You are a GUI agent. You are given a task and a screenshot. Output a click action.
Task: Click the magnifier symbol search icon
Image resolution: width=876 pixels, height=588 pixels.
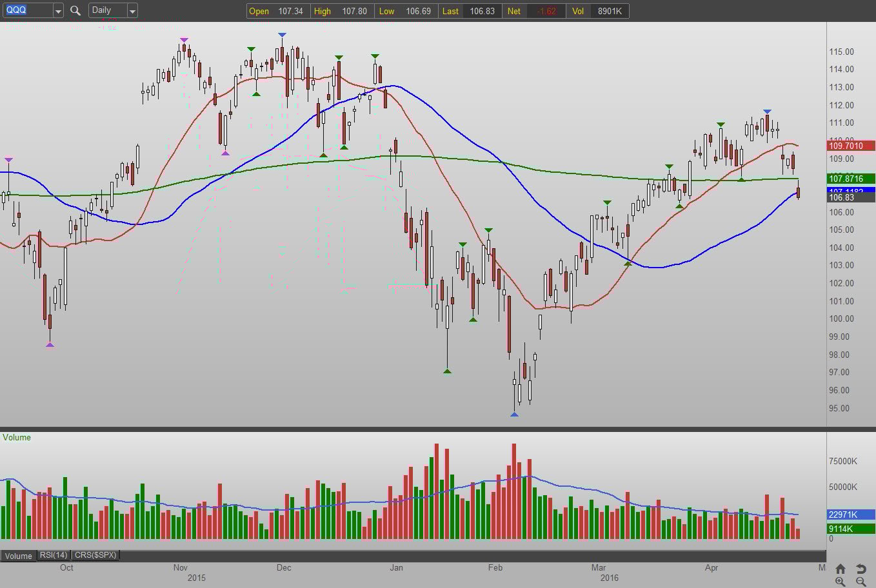point(75,10)
